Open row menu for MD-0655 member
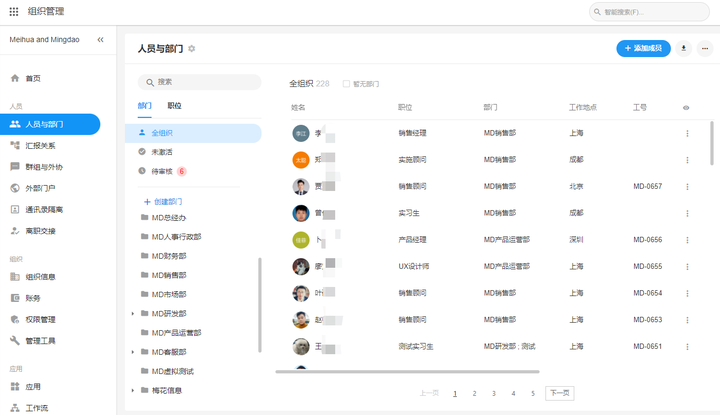This screenshot has height=415, width=720. click(687, 266)
